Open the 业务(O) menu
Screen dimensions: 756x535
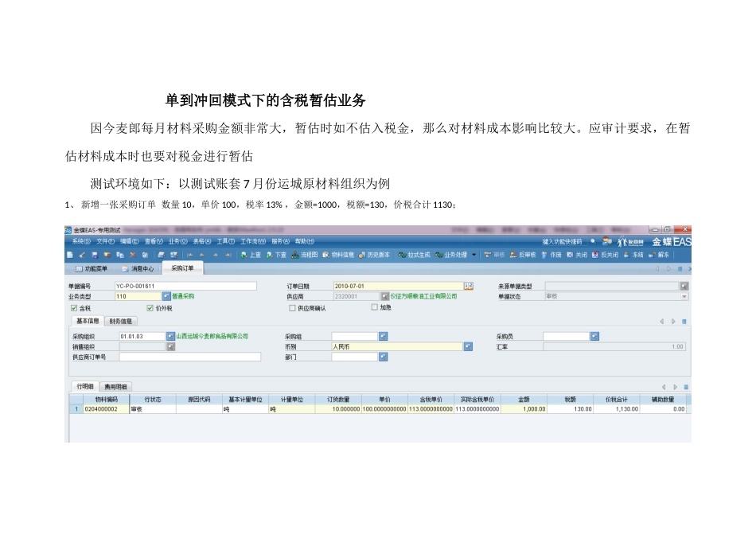[x=177, y=241]
